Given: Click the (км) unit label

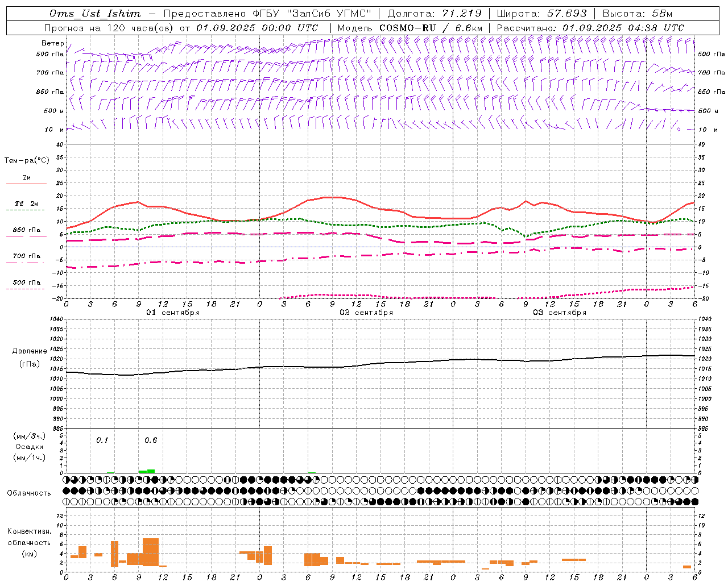Looking at the screenshot, I should click(30, 554).
